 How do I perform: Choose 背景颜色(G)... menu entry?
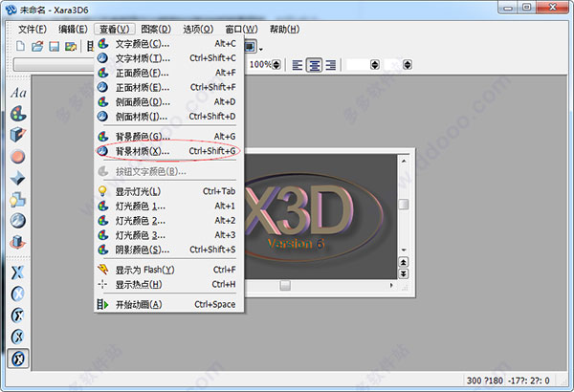(168, 137)
